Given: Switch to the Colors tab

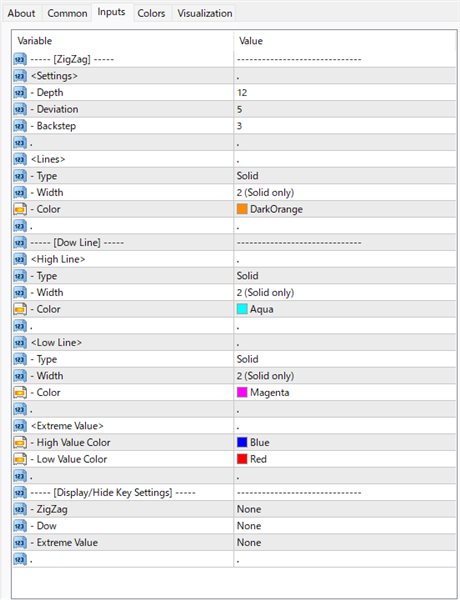Looking at the screenshot, I should tap(151, 13).
